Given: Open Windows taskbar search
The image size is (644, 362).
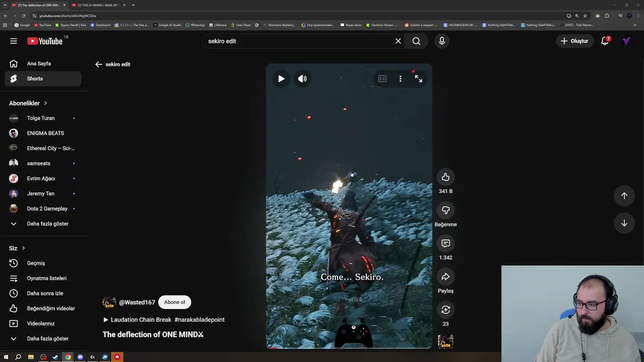Looking at the screenshot, I should point(18,357).
